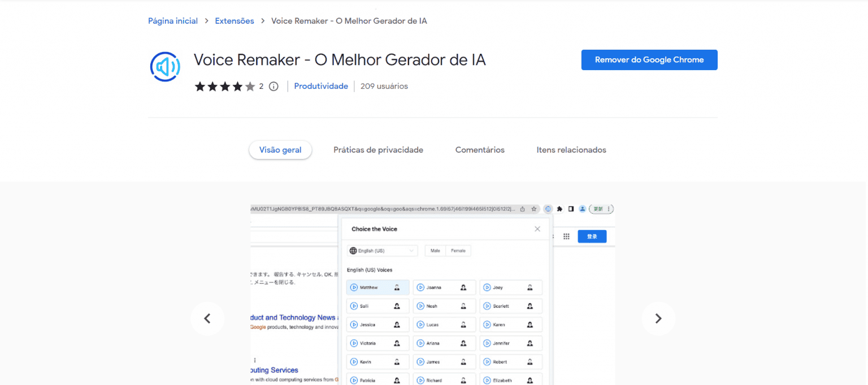
Task: Switch to the Comentários tab
Action: [479, 149]
